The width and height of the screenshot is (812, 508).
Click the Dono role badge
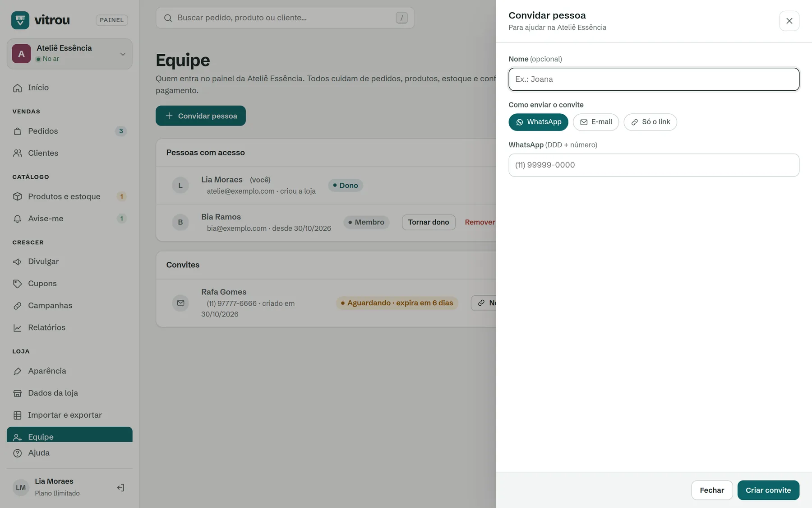point(346,185)
